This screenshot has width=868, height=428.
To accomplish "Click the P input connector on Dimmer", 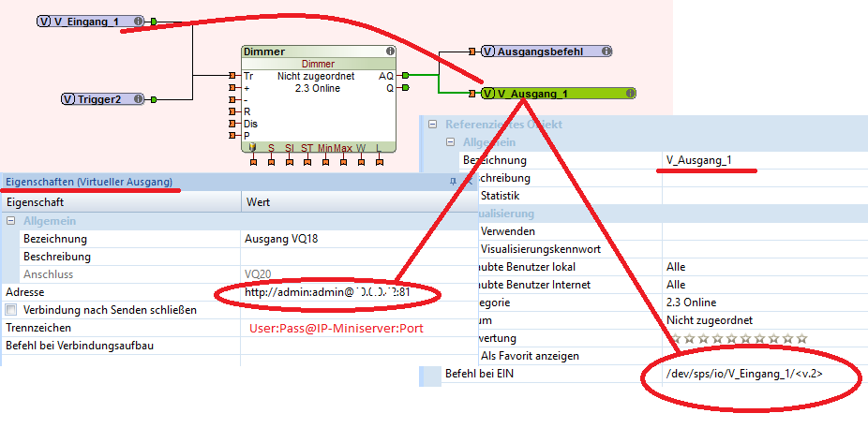I will (232, 136).
